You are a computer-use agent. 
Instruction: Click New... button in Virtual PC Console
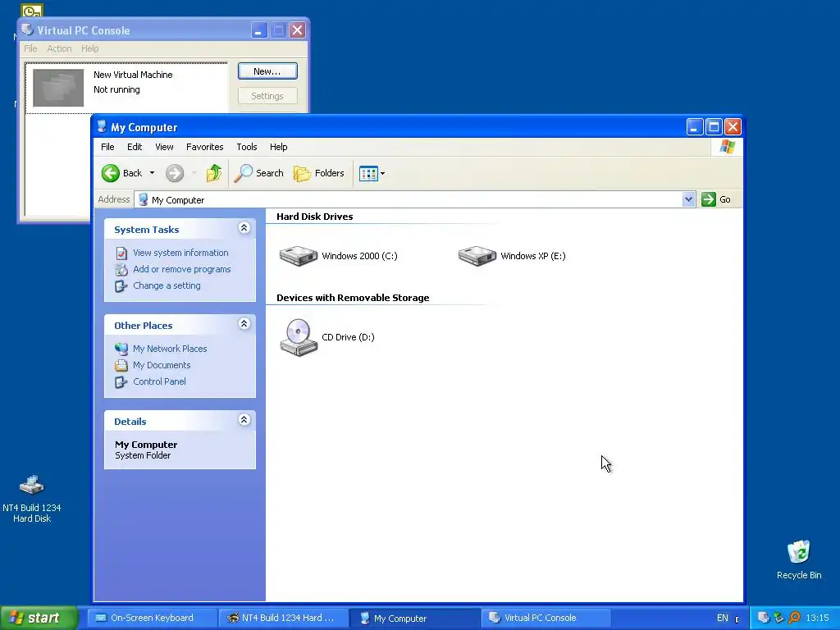coord(267,71)
